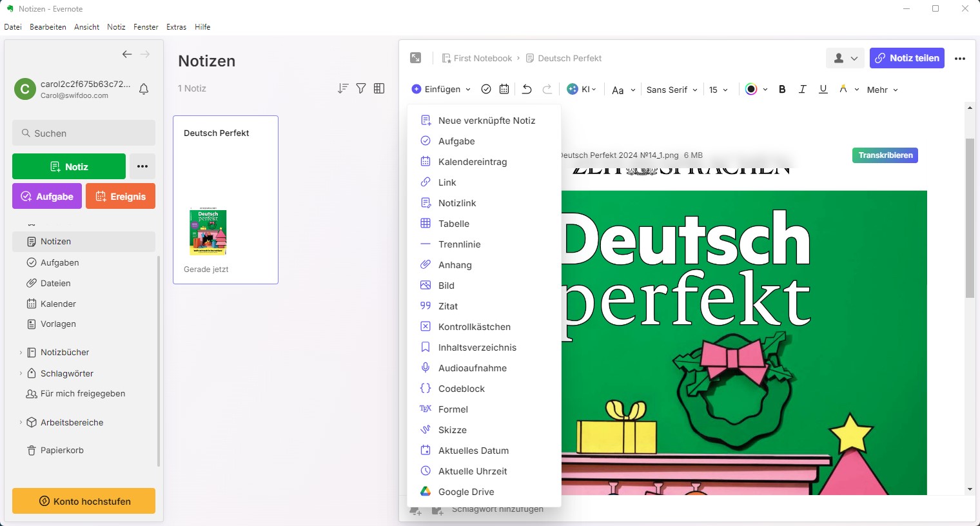Redo the last edit
Viewport: 980px width, 526px height.
coord(547,90)
